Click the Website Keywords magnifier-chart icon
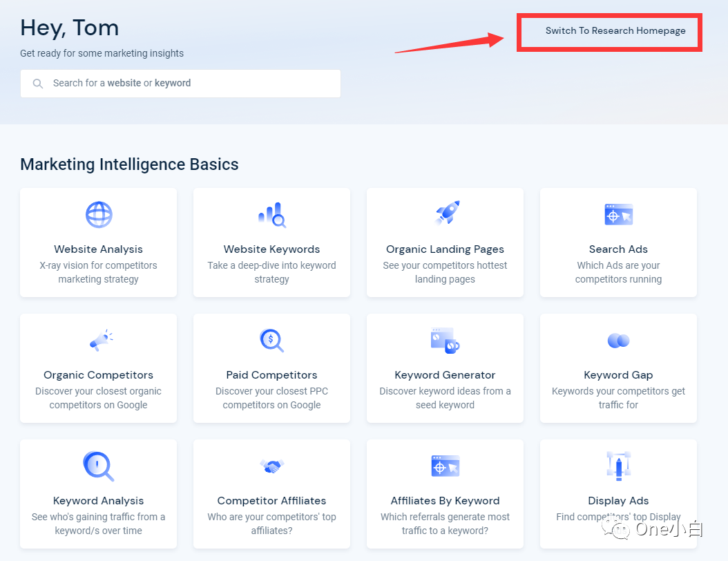The image size is (728, 561). (271, 214)
